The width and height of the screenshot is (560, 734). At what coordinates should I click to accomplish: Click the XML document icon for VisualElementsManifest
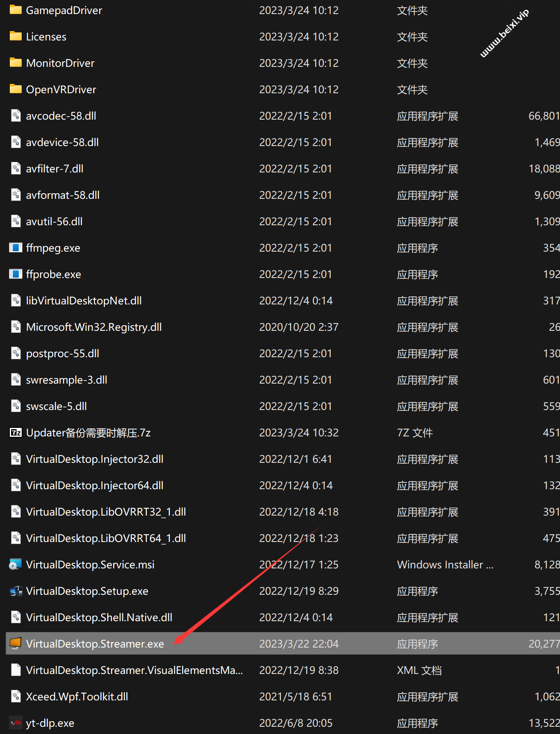click(16, 670)
